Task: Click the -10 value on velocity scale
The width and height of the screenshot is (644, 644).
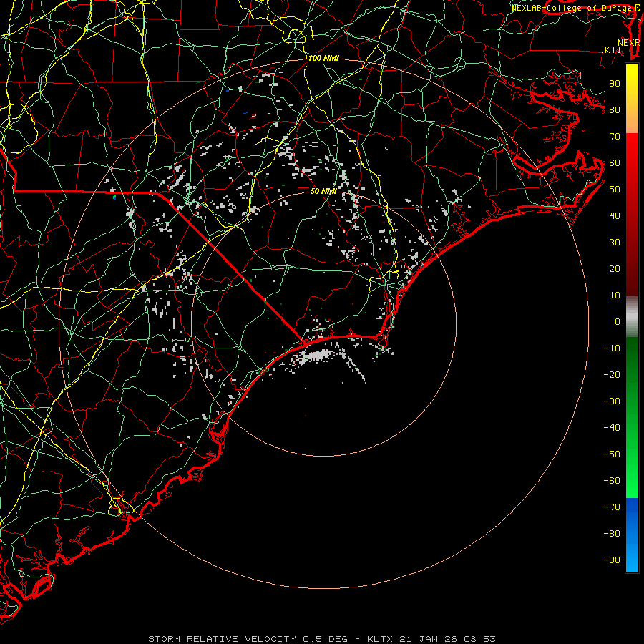Action: click(612, 348)
